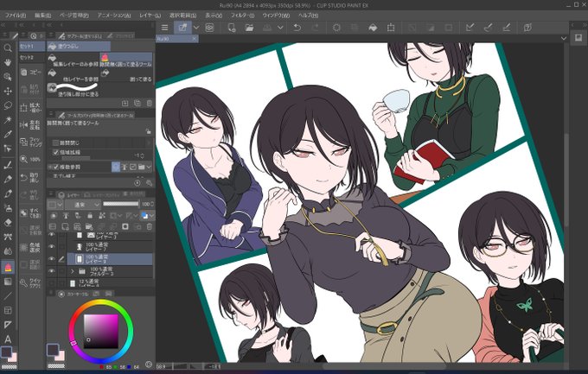This screenshot has width=588, height=374.
Task: Delete layer with the layer palette trash icon
Action: coord(150,226)
